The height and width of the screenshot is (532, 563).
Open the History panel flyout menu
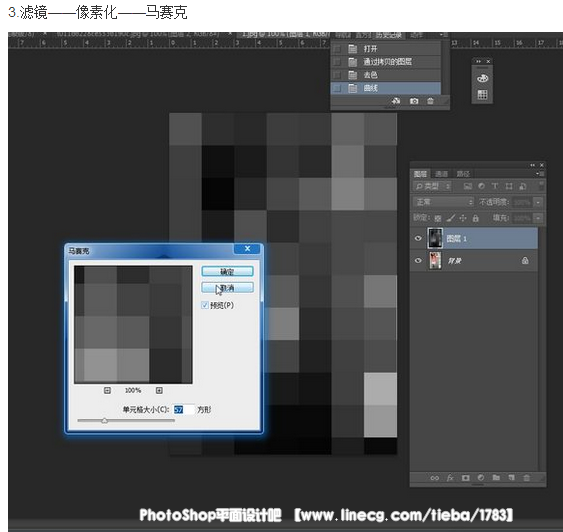tap(444, 35)
